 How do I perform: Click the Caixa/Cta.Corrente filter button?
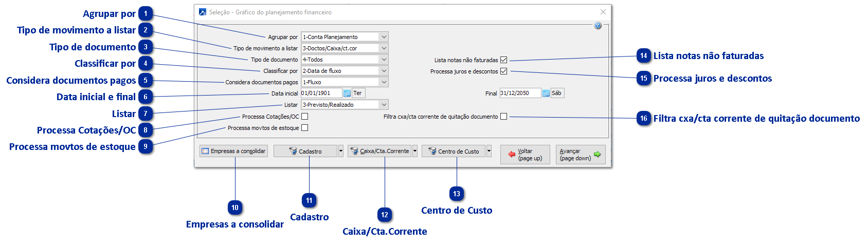[x=379, y=151]
